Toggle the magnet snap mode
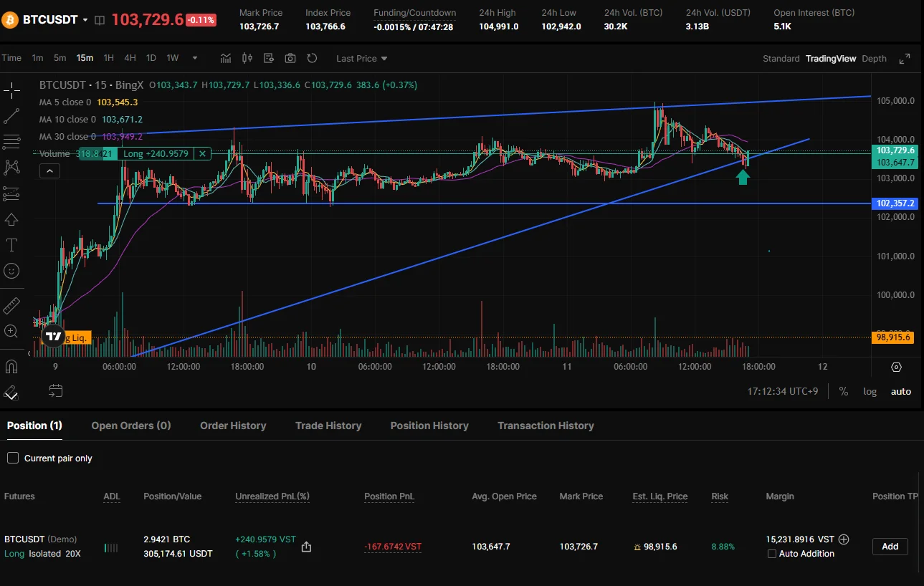Viewport: 924px width, 586px height. pos(11,366)
